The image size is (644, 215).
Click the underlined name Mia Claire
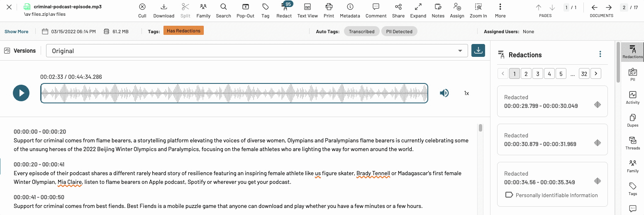70,182
